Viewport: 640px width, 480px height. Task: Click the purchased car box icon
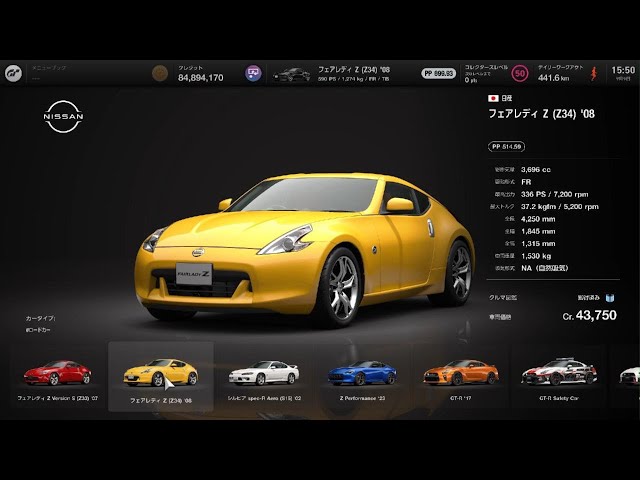coord(610,298)
